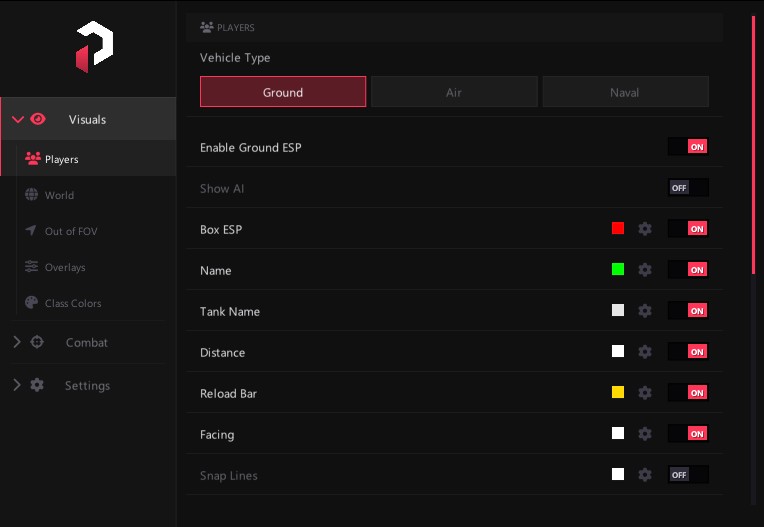Click the Players group icon in sidebar
Image resolution: width=764 pixels, height=527 pixels.
(x=33, y=159)
